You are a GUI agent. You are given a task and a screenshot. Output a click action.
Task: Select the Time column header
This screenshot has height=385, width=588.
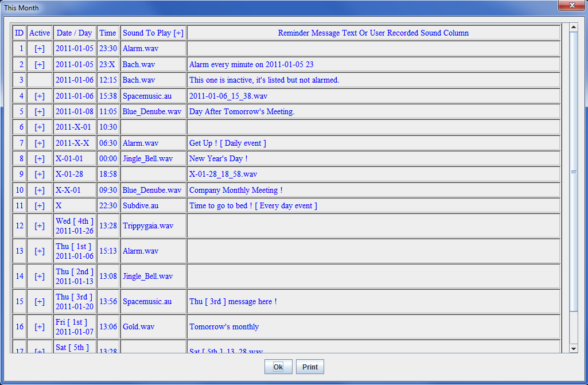tap(108, 33)
